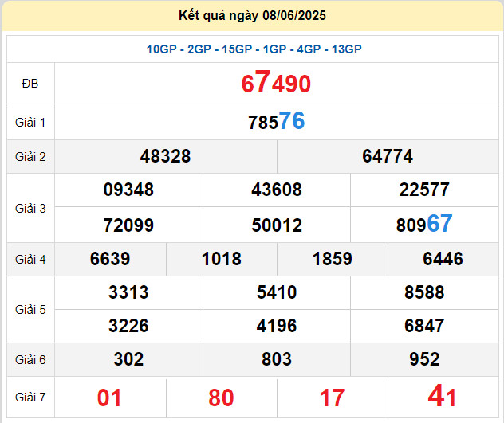
Task: Click the Giải 4 number 1859
Action: coord(333,259)
